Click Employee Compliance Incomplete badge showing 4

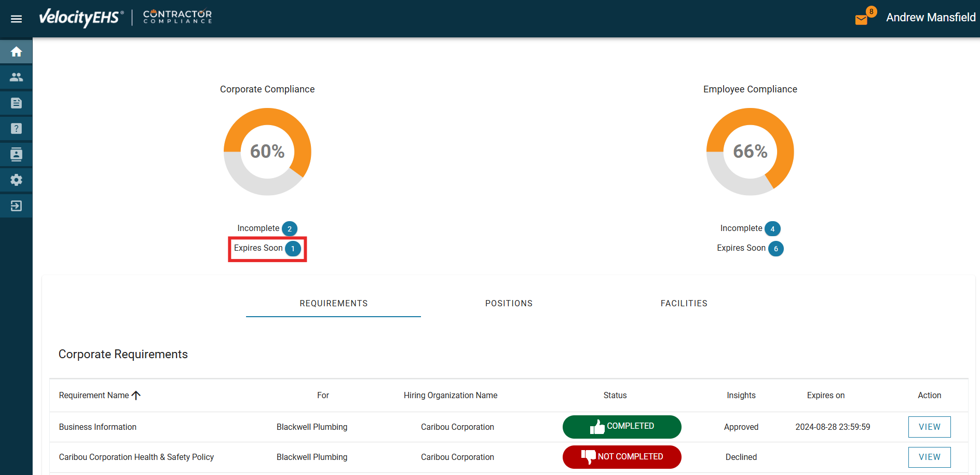point(772,229)
